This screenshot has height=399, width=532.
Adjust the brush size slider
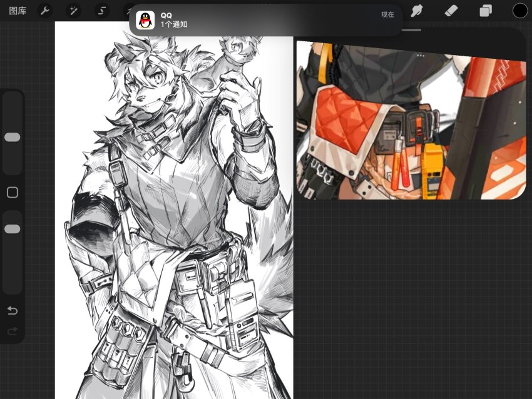click(x=11, y=138)
